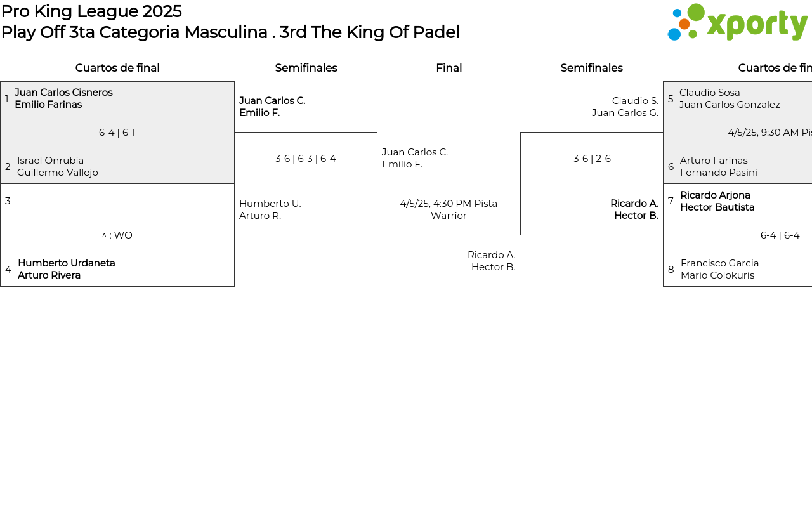Click Arturo Farinas and Fernando Pasini team
Screen dimensions: 812x505
tap(718, 166)
